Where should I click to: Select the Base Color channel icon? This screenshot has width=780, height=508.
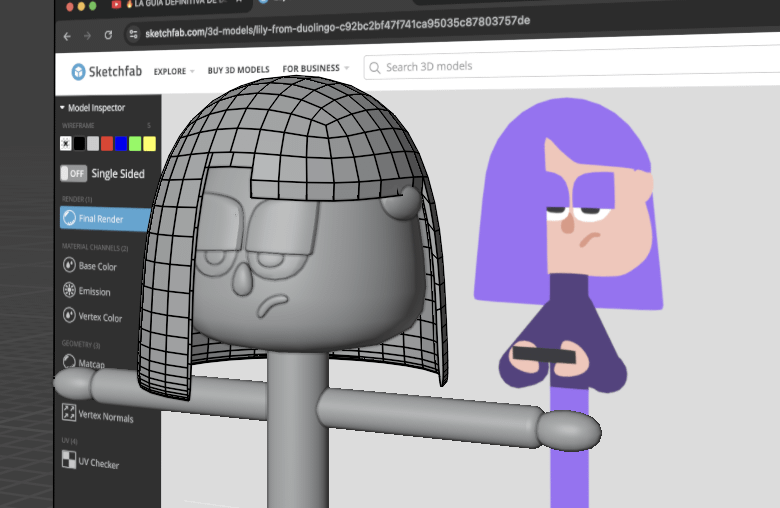coord(69,265)
